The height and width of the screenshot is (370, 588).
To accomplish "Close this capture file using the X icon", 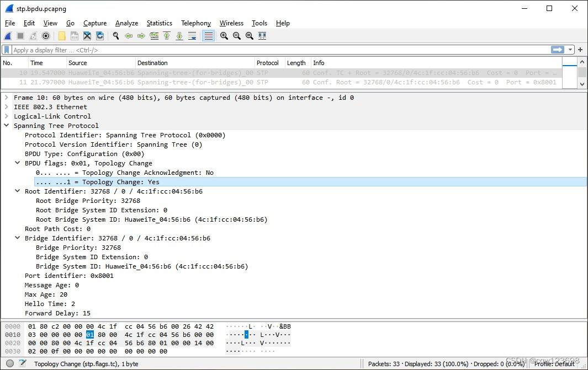I will point(87,36).
